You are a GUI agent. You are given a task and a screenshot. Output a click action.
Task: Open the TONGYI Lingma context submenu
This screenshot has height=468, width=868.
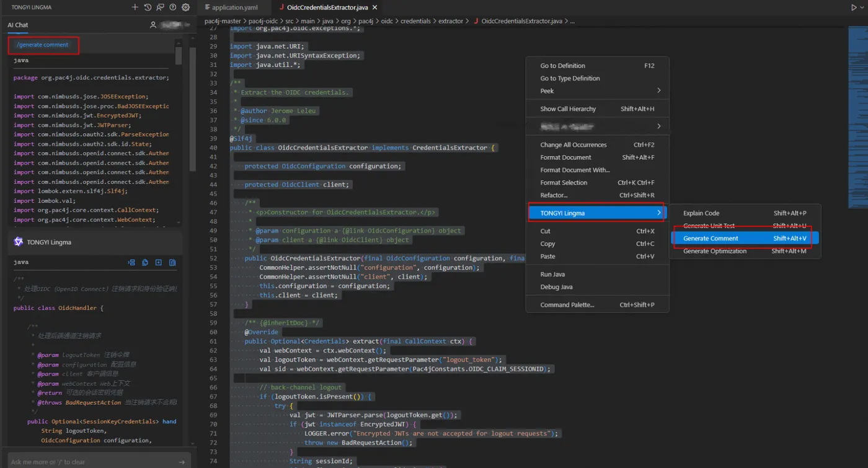pos(597,213)
